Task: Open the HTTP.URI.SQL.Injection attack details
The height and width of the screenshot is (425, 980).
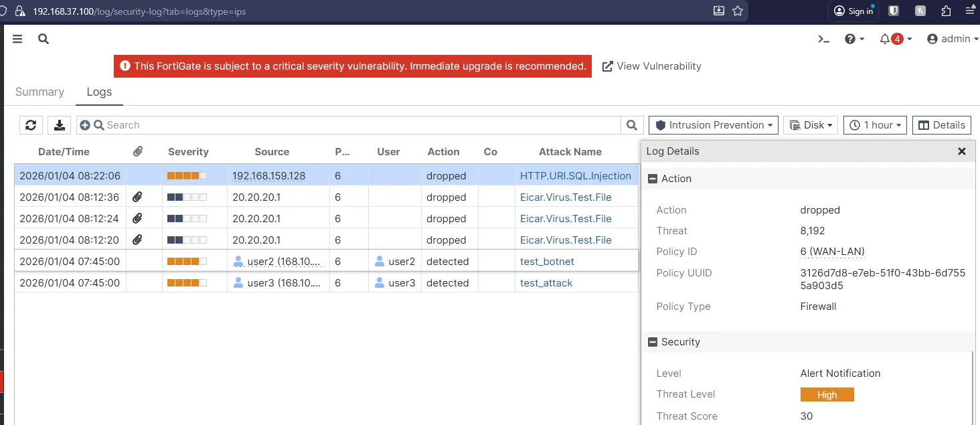Action: point(576,175)
